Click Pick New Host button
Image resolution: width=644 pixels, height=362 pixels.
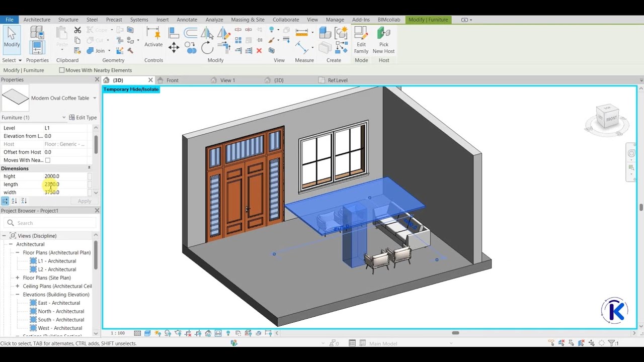coord(383,40)
